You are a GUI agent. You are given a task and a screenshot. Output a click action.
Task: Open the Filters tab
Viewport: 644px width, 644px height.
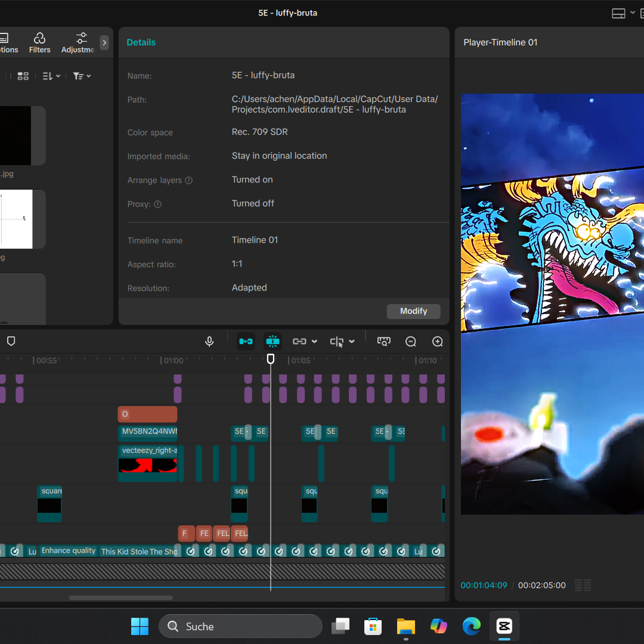pos(39,43)
